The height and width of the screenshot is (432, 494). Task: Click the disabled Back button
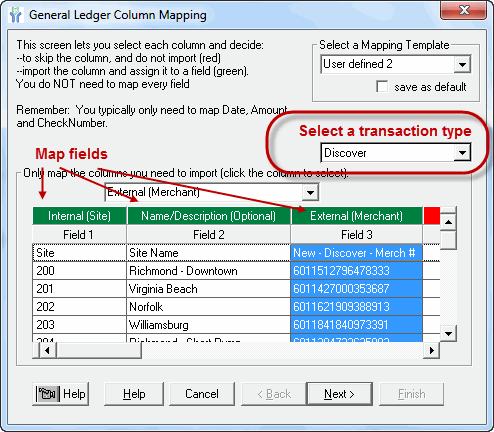tap(274, 394)
